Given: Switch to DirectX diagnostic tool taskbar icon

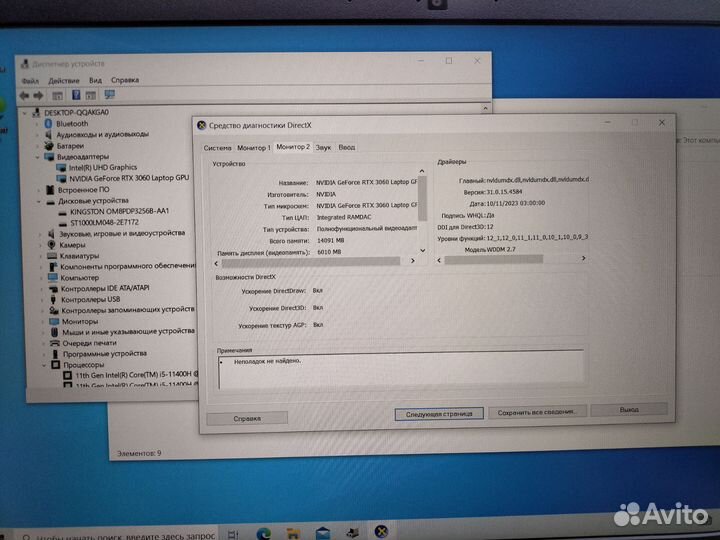Looking at the screenshot, I should (x=382, y=532).
